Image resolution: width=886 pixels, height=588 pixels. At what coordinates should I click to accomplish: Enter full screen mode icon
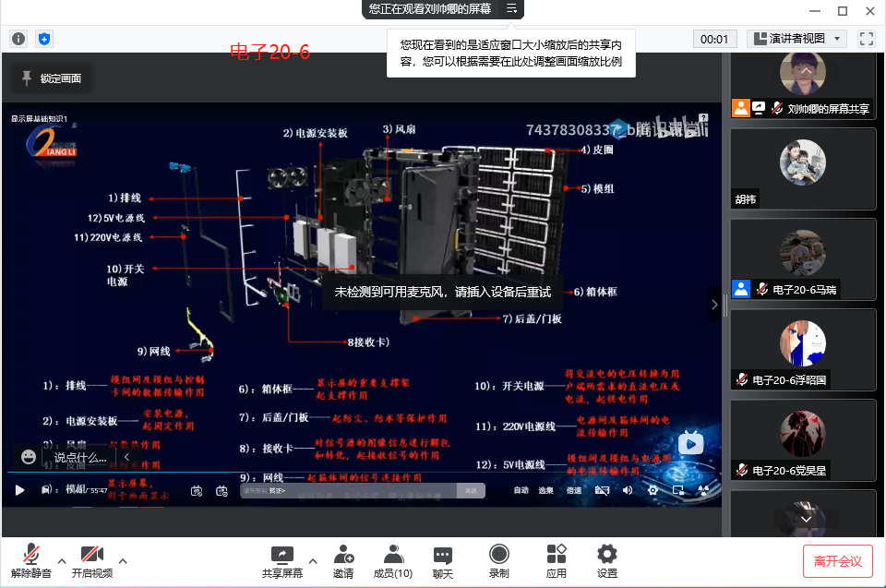866,39
